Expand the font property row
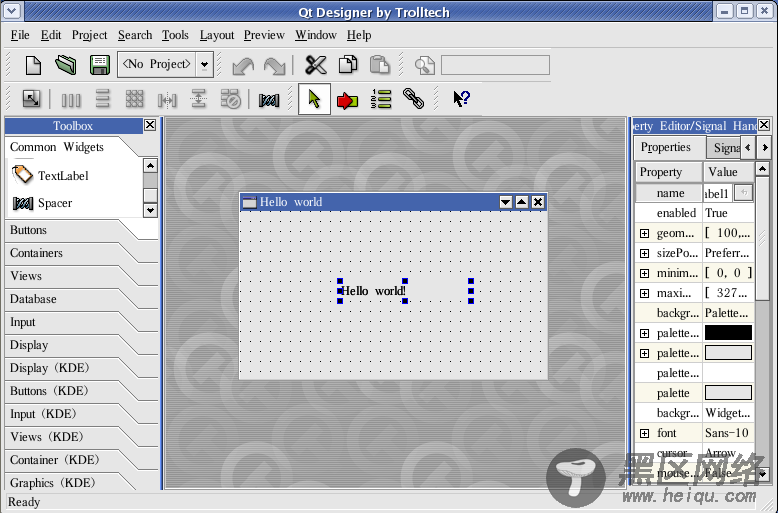 pos(644,434)
